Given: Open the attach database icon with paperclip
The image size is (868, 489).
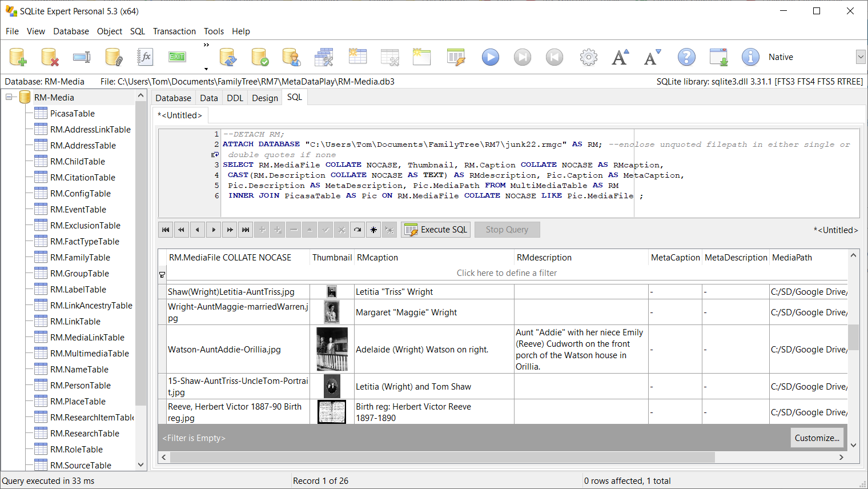Looking at the screenshot, I should [114, 57].
